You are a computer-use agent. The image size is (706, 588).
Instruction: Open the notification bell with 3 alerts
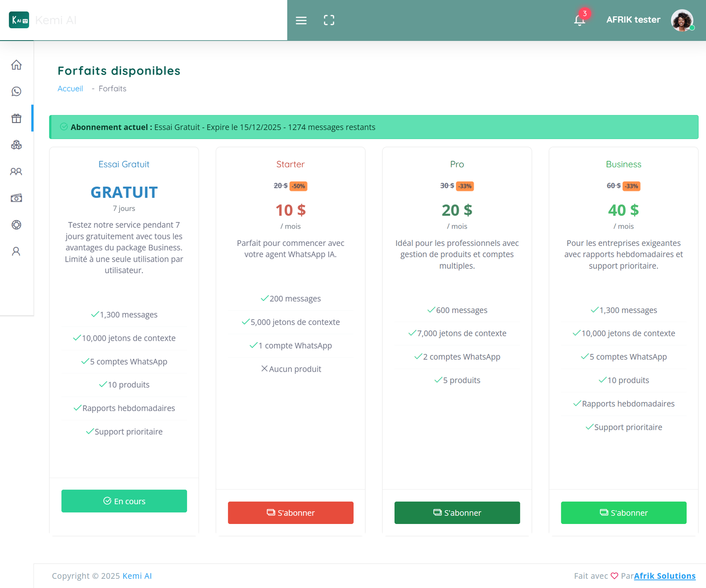pos(579,20)
